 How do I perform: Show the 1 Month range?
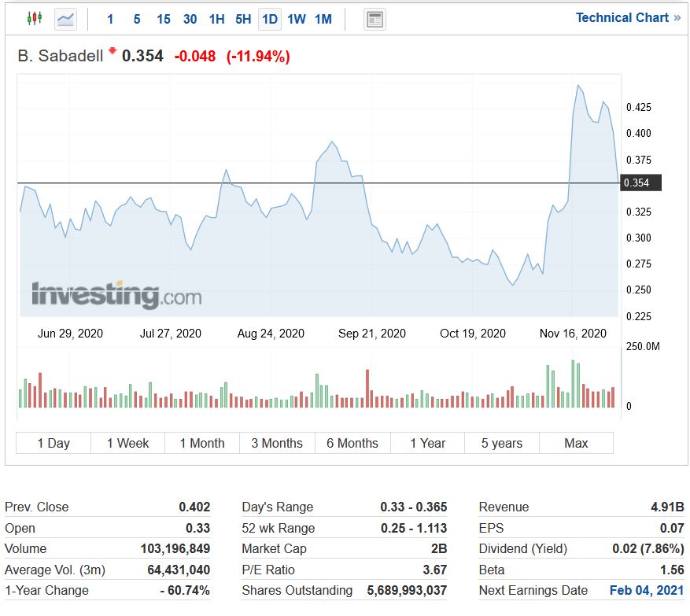coord(202,443)
